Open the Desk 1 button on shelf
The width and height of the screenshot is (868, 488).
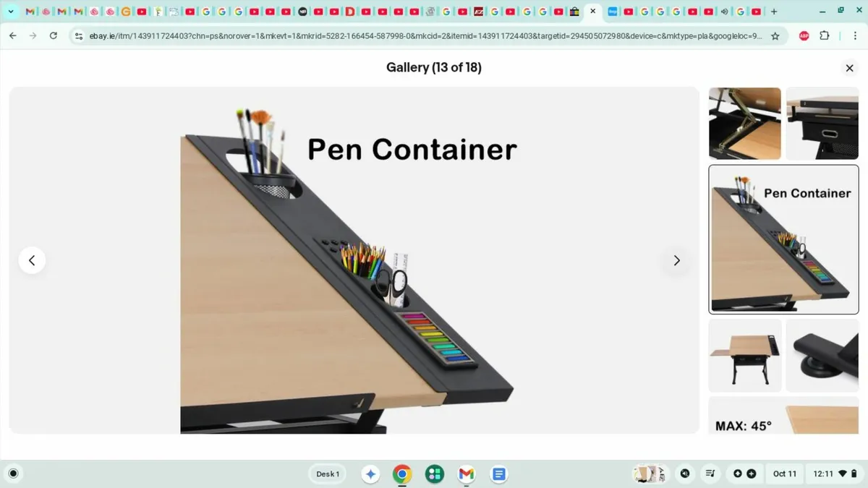(x=328, y=474)
